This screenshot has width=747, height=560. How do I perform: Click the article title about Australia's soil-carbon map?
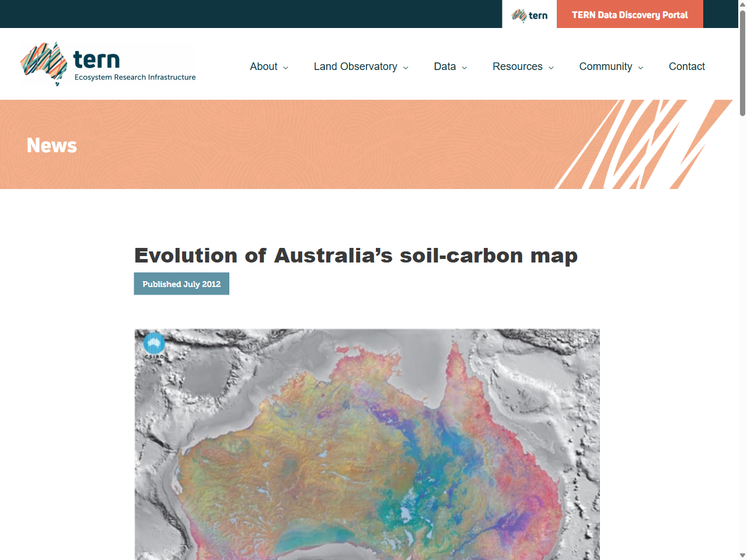355,255
